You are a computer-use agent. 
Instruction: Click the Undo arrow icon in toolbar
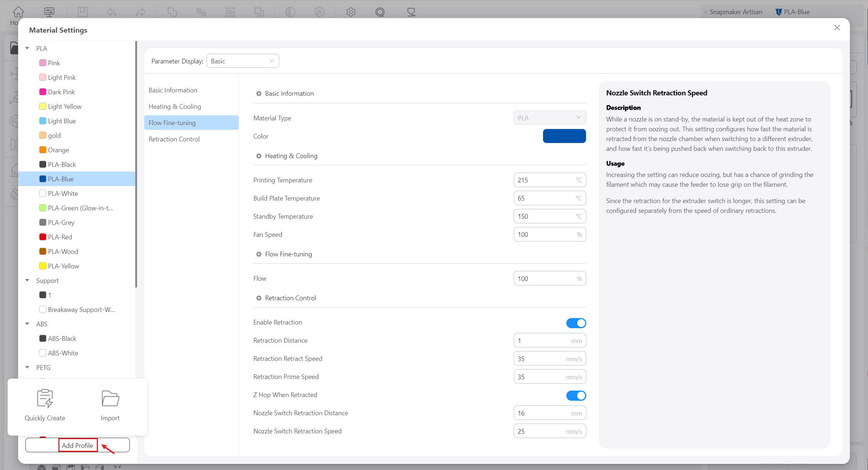(x=112, y=12)
